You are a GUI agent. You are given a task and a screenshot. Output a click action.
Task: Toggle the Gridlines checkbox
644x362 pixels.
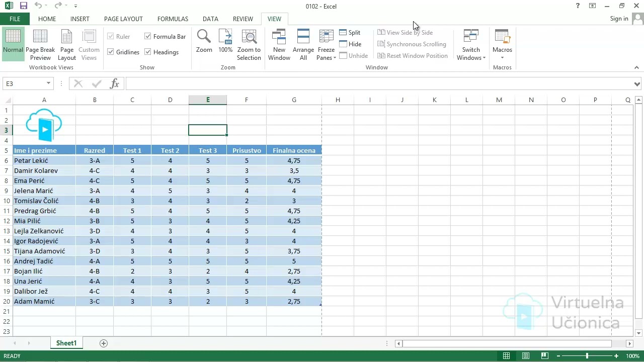coord(111,52)
